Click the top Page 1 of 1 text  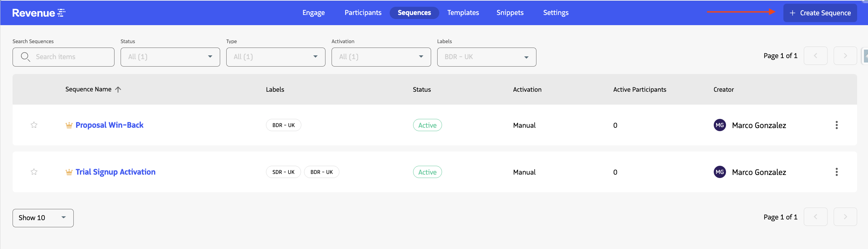tap(780, 56)
